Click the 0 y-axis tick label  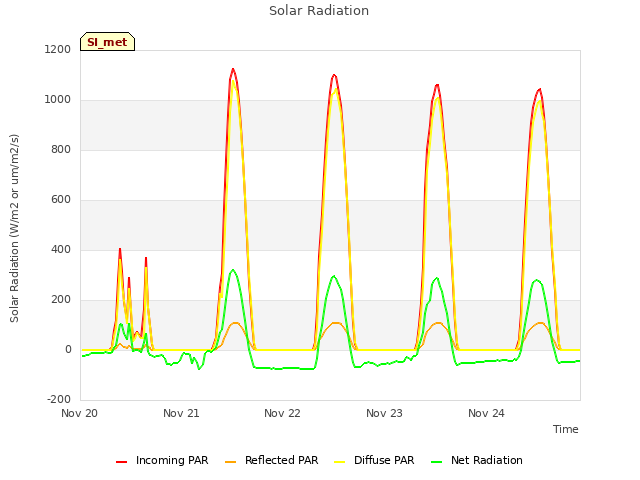pyautogui.click(x=68, y=350)
